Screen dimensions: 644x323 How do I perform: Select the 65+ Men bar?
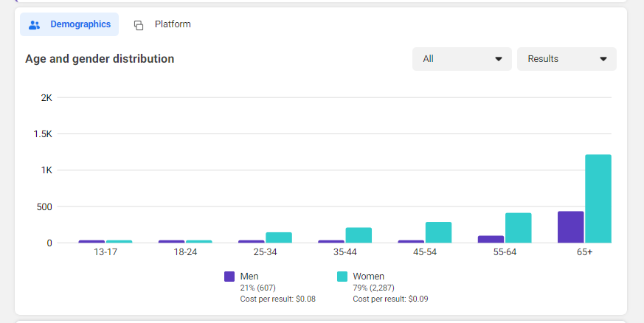click(x=570, y=227)
